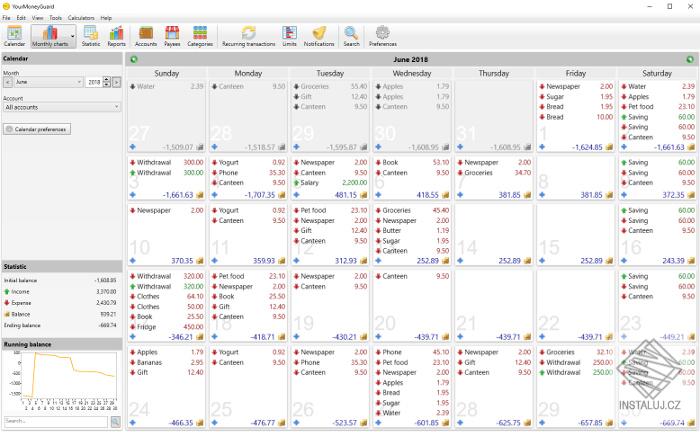Select Pet food 23.10 entry on June 2

click(657, 107)
